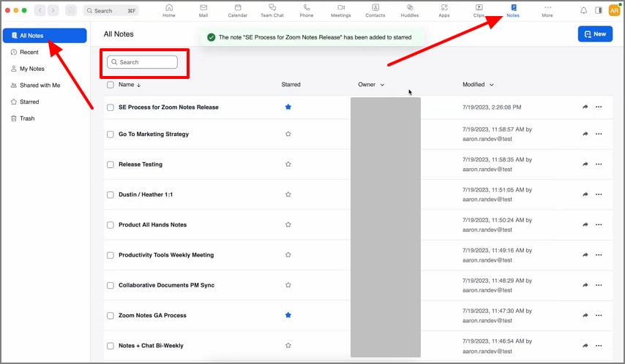The height and width of the screenshot is (364, 625).
Task: Expand the Modified column dropdown
Action: [x=492, y=85]
